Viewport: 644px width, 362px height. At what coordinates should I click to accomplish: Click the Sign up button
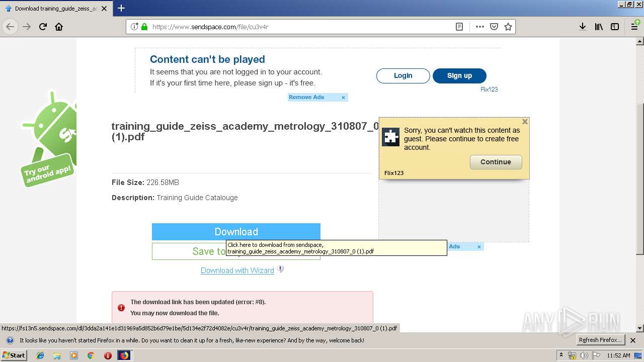(x=459, y=75)
